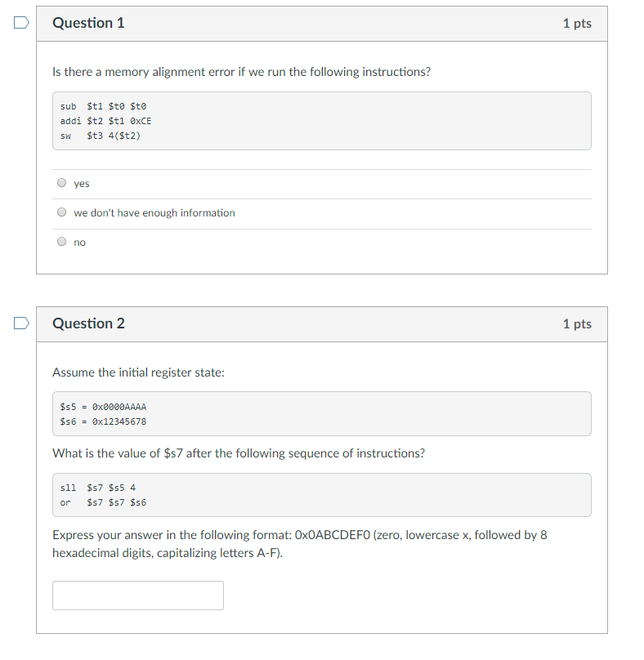Click the $s5 register state code block
Screen dimensions: 644x660
click(x=321, y=414)
